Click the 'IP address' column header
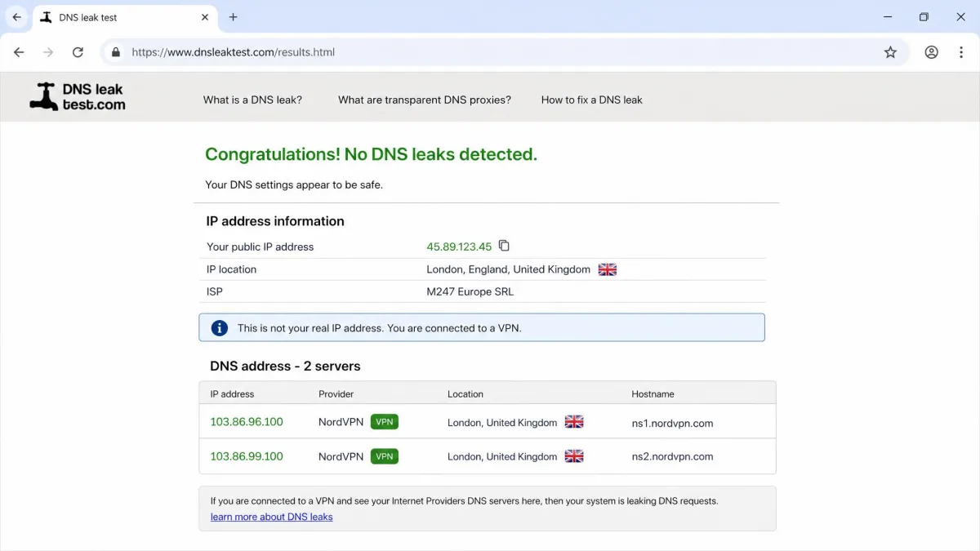The width and height of the screenshot is (980, 551). click(232, 393)
